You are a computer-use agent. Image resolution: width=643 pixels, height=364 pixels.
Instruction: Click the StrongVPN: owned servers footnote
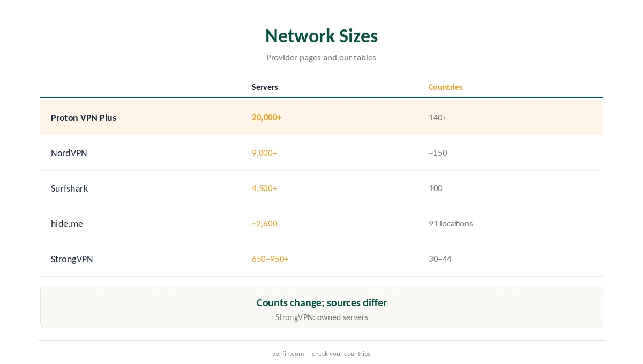point(322,317)
